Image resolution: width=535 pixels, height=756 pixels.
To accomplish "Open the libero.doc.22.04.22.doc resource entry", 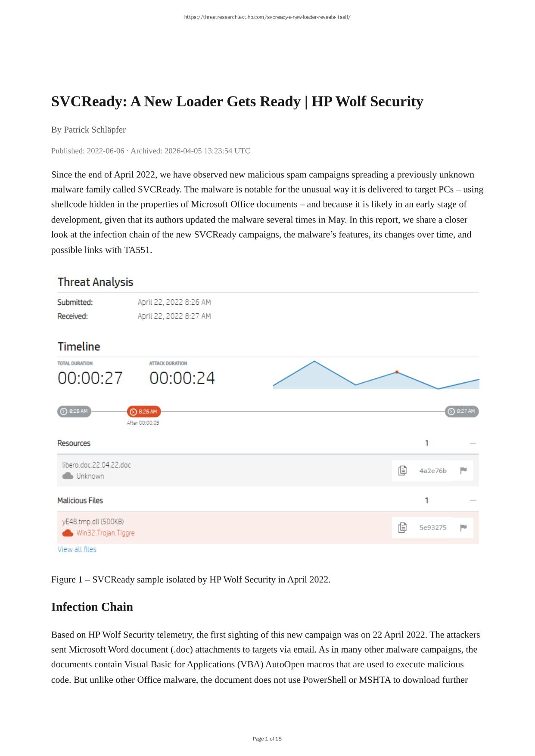I will (96, 465).
